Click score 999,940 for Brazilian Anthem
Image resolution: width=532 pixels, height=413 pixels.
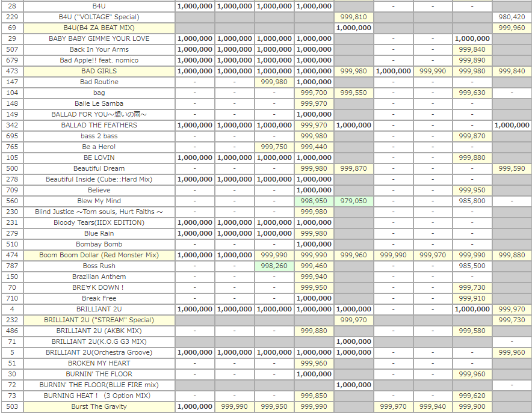pos(314,277)
